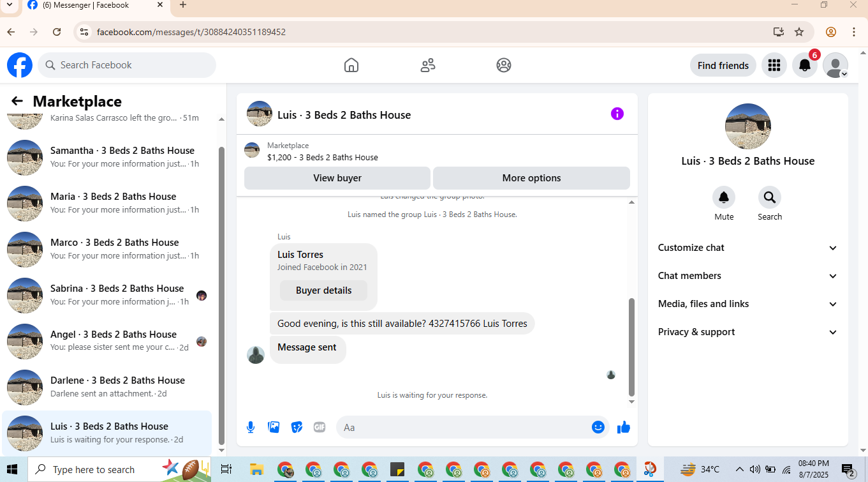Click the browser address bar URL

coord(191,32)
